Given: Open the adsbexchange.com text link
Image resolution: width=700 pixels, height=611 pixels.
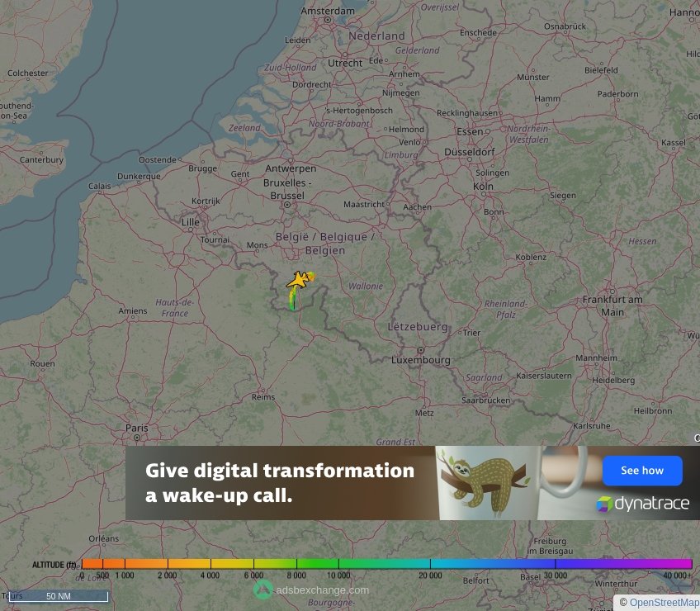Looking at the screenshot, I should [322, 590].
